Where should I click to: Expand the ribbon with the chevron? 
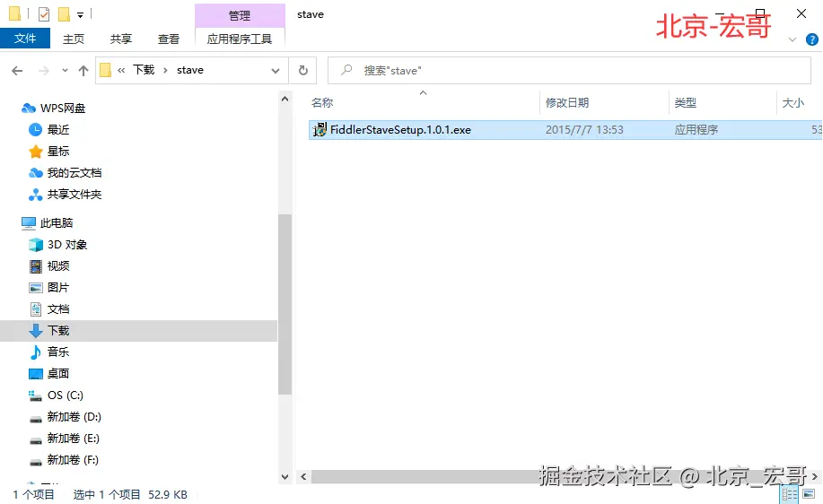click(x=792, y=39)
